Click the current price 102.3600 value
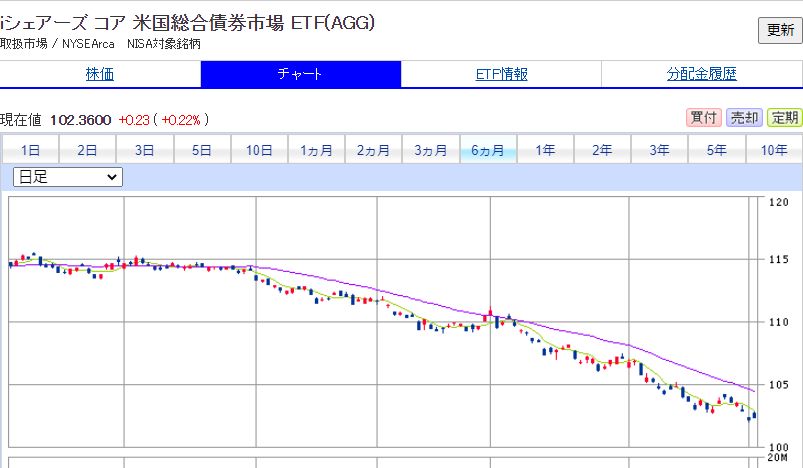The height and width of the screenshot is (468, 803). coord(80,120)
